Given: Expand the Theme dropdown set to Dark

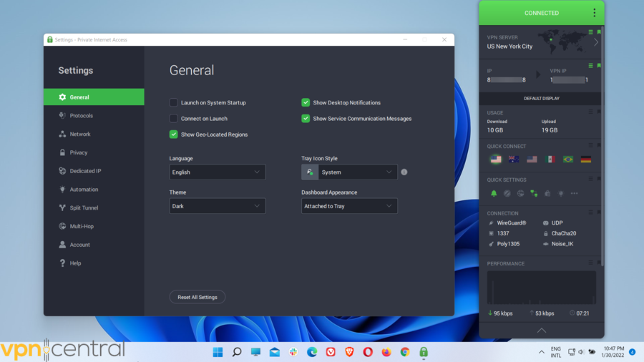Looking at the screenshot, I should 217,206.
